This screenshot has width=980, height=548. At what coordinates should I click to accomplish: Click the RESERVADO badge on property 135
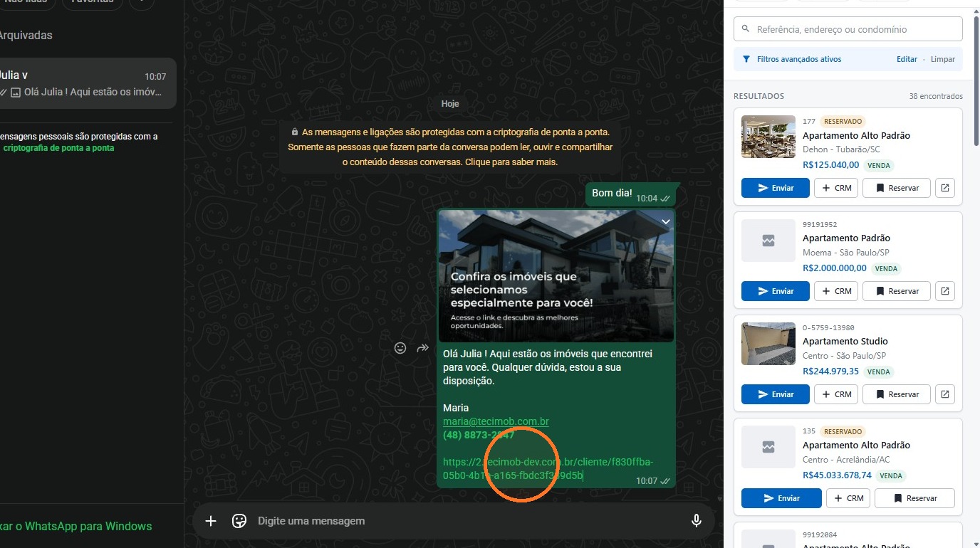[843, 431]
